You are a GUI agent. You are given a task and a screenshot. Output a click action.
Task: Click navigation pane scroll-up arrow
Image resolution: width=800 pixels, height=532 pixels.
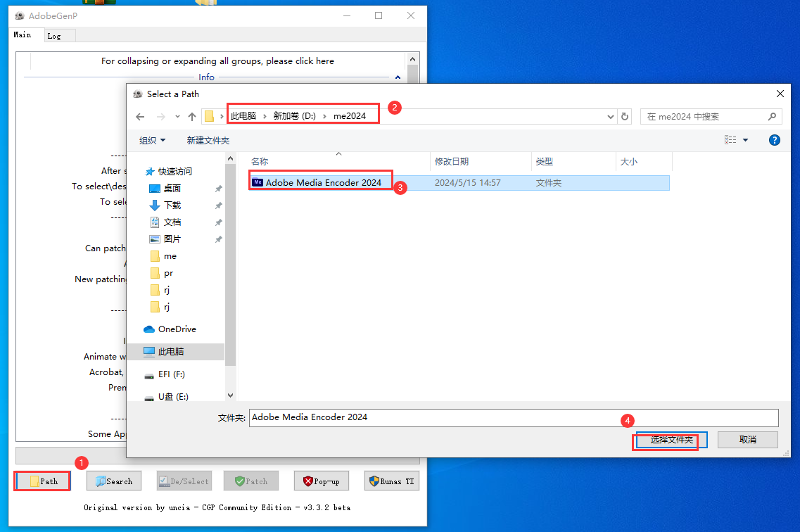click(x=231, y=158)
